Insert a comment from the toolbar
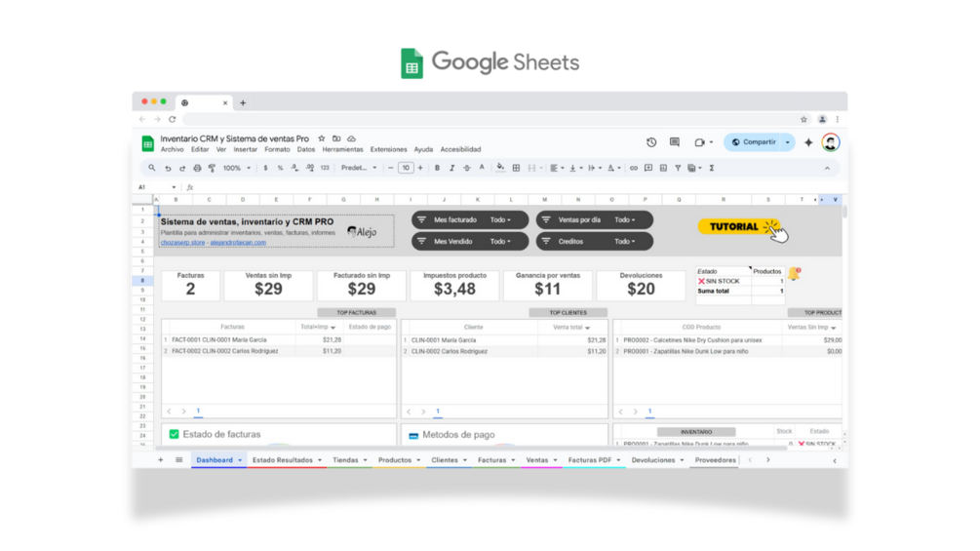This screenshot has width=980, height=551. tap(648, 168)
